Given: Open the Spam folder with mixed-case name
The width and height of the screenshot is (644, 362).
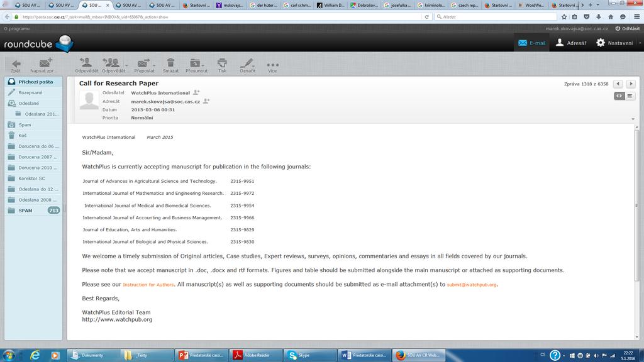Looking at the screenshot, I should (33, 124).
